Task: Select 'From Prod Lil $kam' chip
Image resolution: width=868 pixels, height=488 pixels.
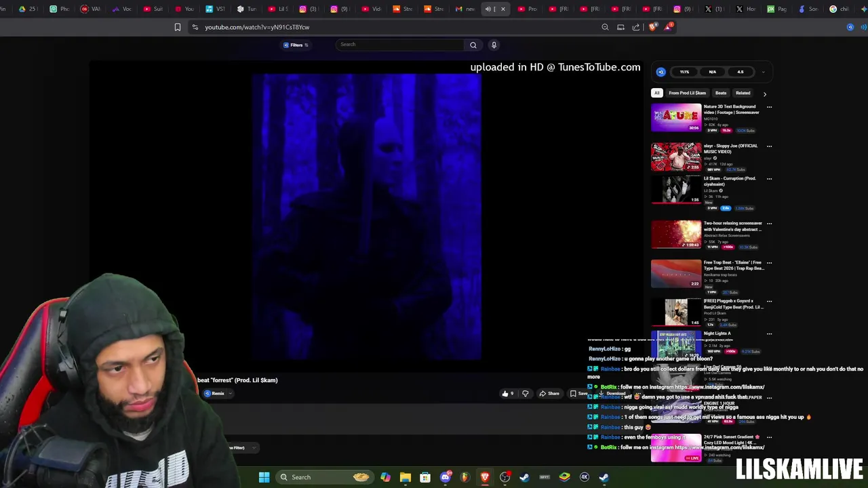Action: pyautogui.click(x=687, y=93)
